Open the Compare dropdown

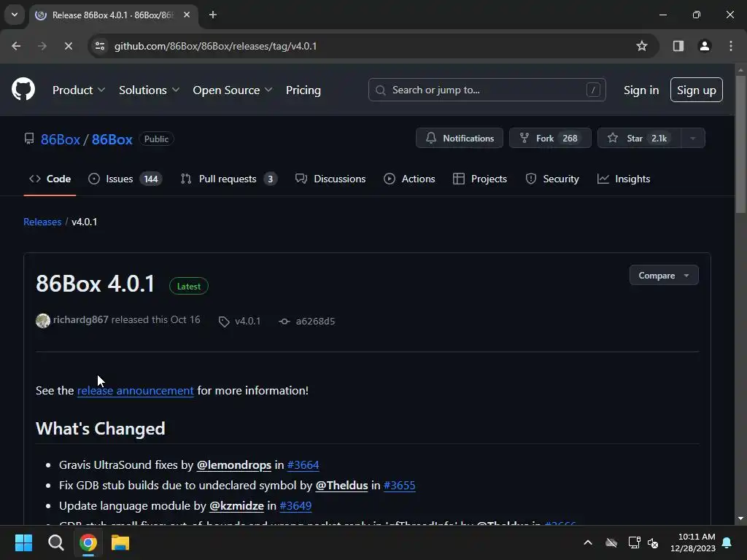[x=664, y=275]
